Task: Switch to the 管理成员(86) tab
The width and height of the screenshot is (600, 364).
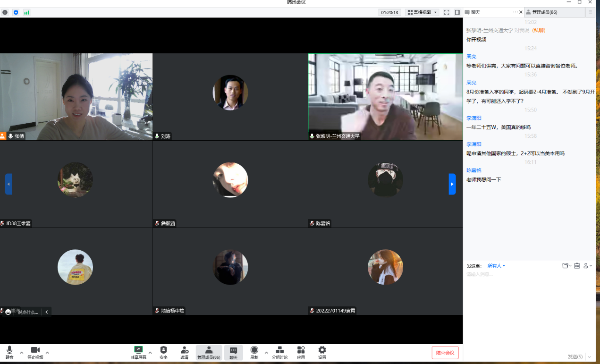Action: pos(544,12)
